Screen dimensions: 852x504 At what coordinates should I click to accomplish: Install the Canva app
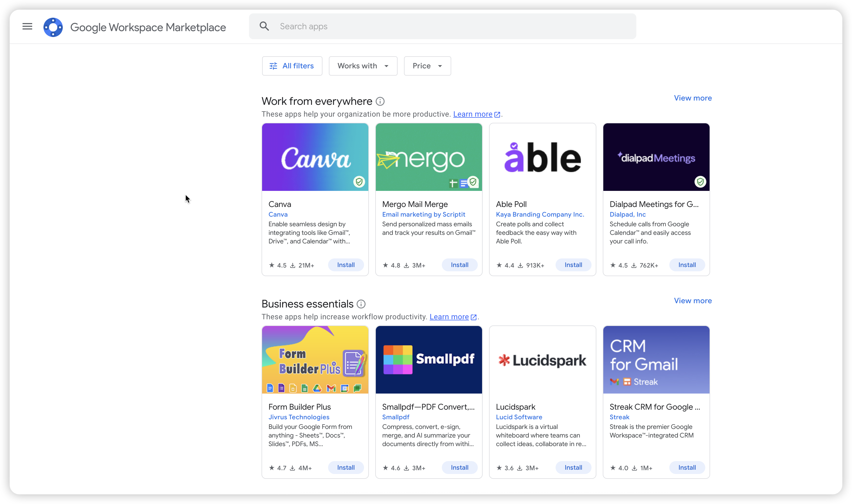click(346, 265)
